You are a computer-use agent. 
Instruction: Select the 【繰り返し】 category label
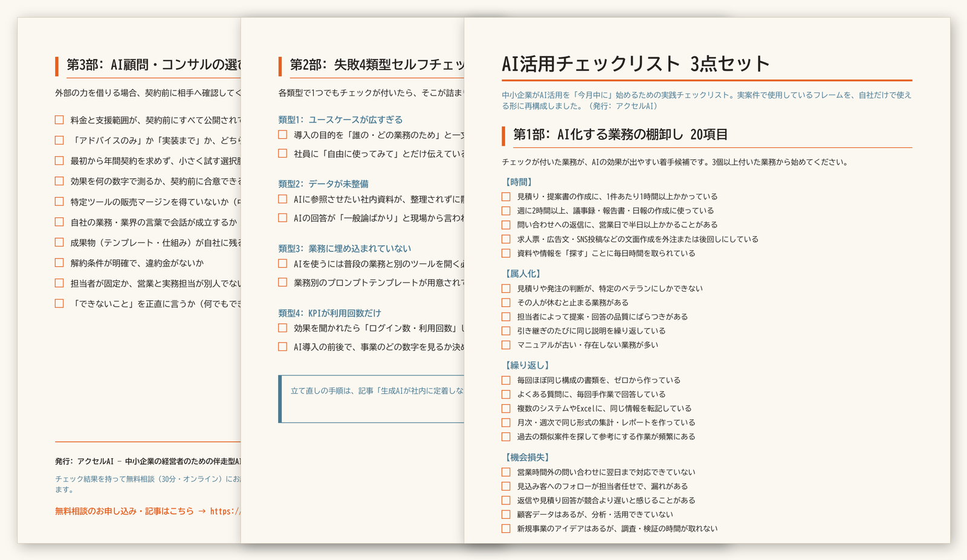[x=526, y=365]
